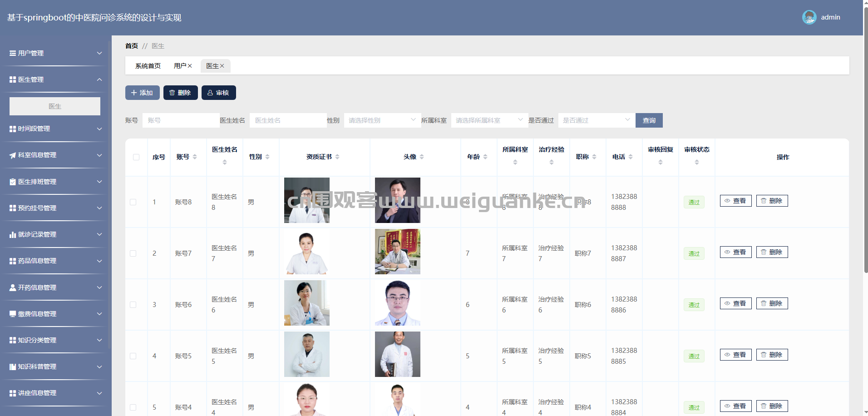Toggle the select-all checkbox in table header
The width and height of the screenshot is (868, 416).
pyautogui.click(x=136, y=157)
